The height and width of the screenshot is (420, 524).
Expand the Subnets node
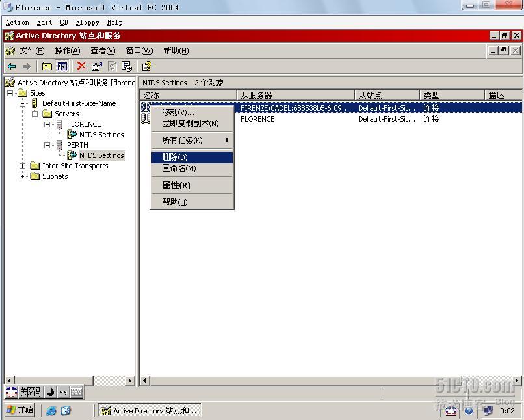pyautogui.click(x=22, y=176)
